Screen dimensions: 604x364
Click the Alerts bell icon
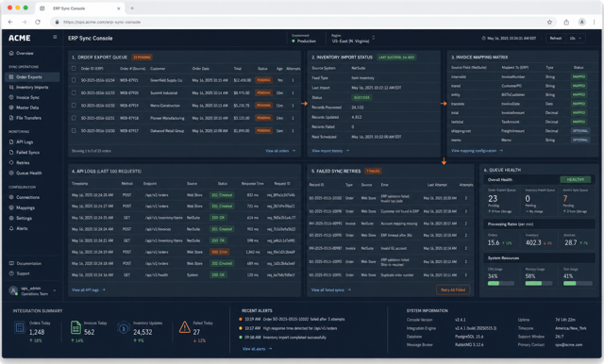(11, 228)
